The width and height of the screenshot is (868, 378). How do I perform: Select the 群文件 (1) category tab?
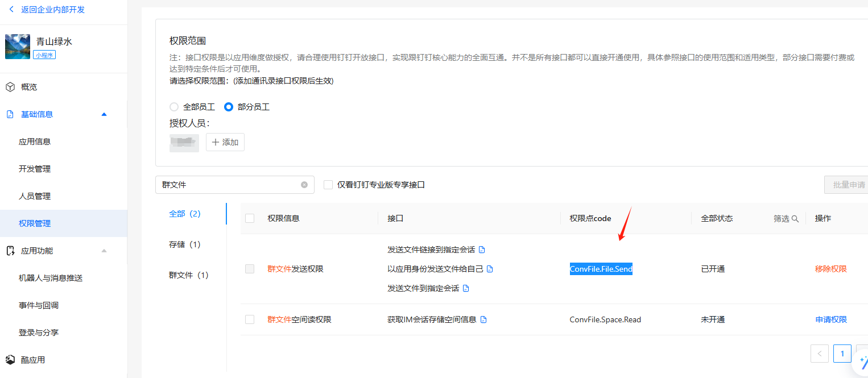[189, 275]
